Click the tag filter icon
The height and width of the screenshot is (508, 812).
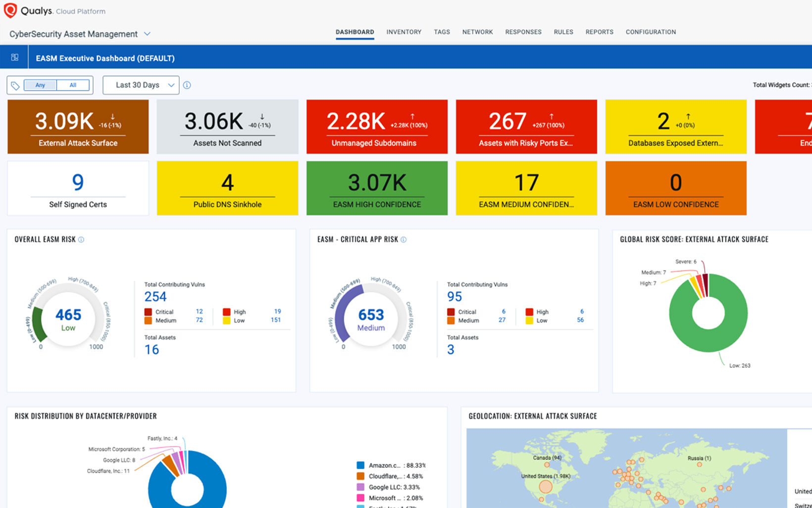point(15,86)
